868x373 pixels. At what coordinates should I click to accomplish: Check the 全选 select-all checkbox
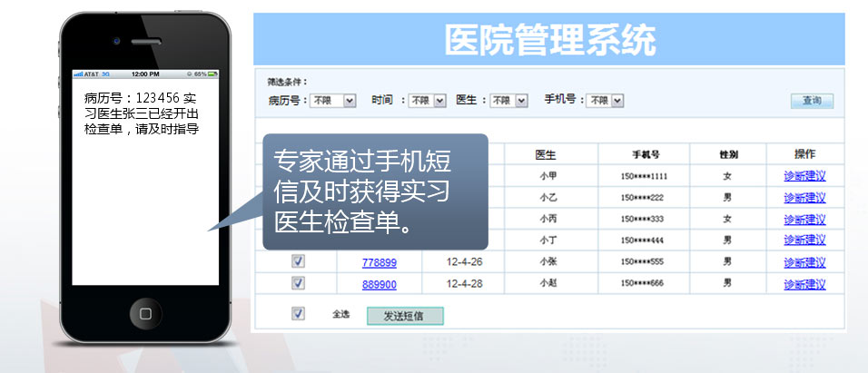tap(299, 314)
